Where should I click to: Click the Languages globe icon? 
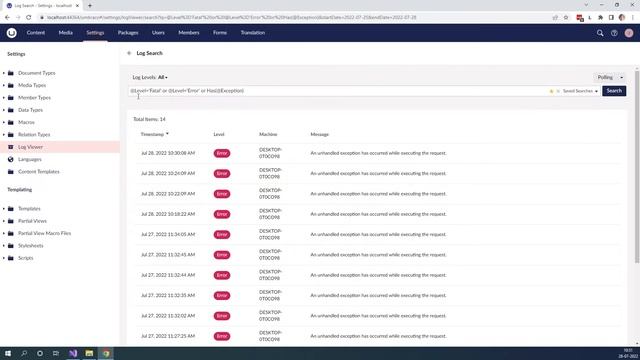pos(11,159)
